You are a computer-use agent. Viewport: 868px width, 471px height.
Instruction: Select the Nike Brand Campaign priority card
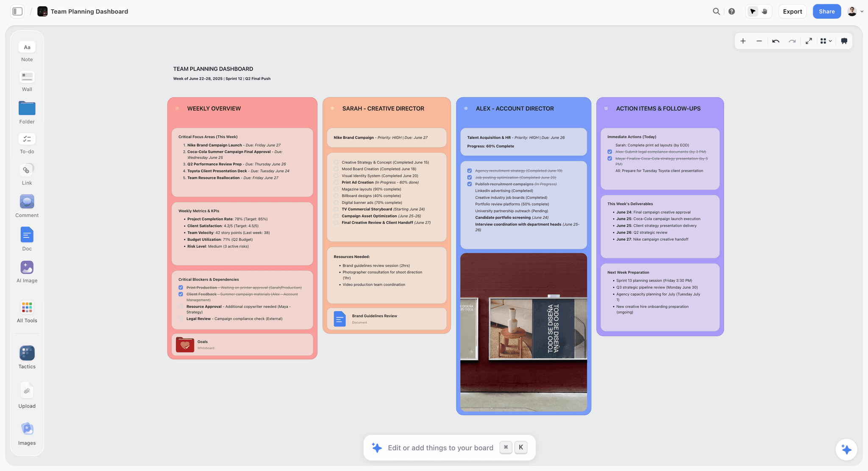tap(387, 137)
